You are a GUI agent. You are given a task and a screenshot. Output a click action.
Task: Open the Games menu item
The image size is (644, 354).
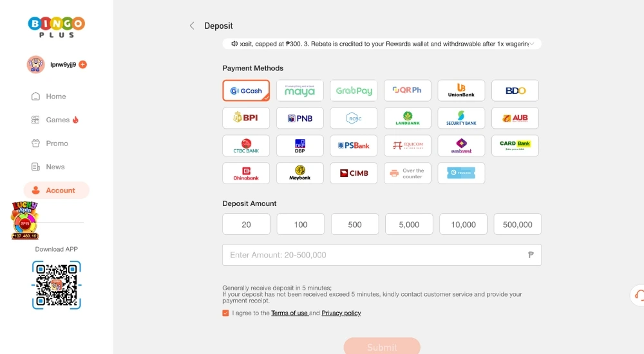coord(56,120)
